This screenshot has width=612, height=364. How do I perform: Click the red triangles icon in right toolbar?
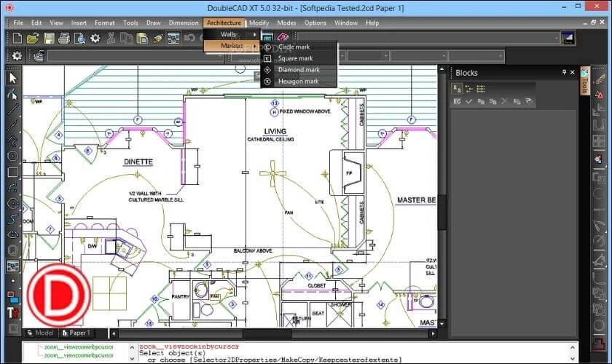pos(599,95)
